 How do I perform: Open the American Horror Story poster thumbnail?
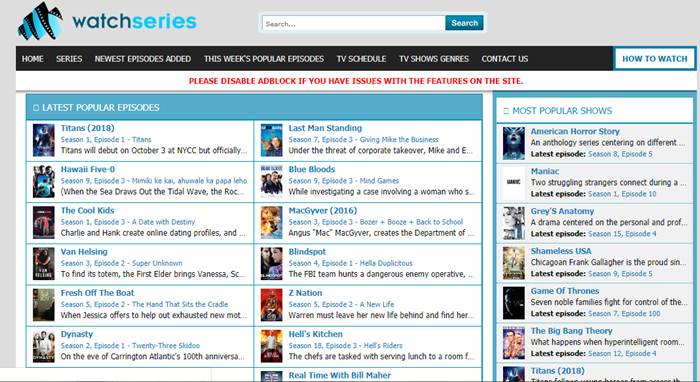(514, 143)
